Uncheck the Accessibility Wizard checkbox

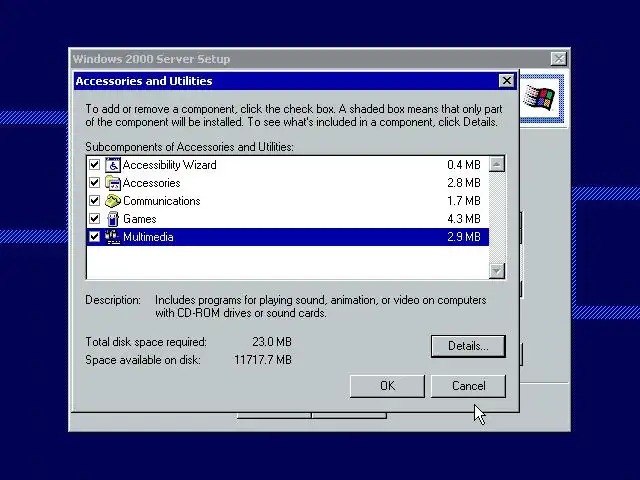94,164
